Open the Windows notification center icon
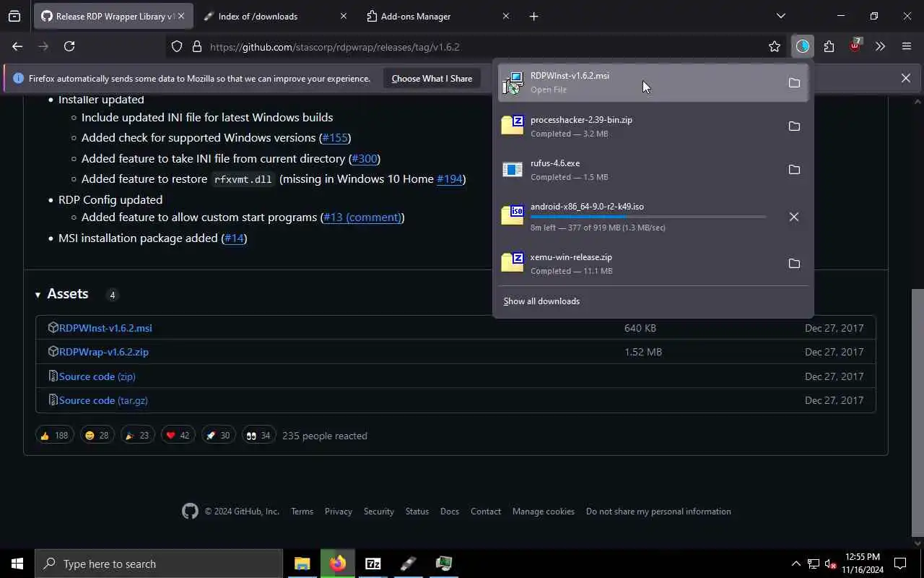924x578 pixels. pyautogui.click(x=900, y=564)
